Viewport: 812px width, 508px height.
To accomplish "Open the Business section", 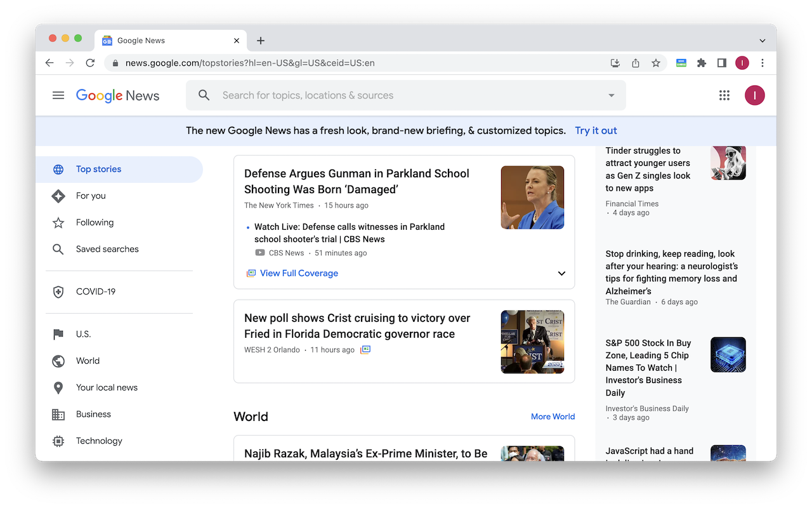I will point(119,414).
